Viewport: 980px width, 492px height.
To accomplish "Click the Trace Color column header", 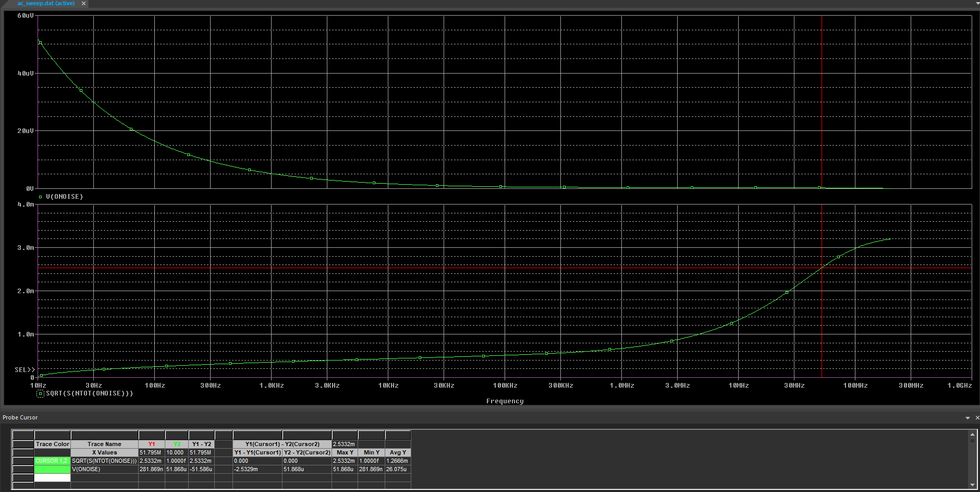I will click(x=52, y=444).
